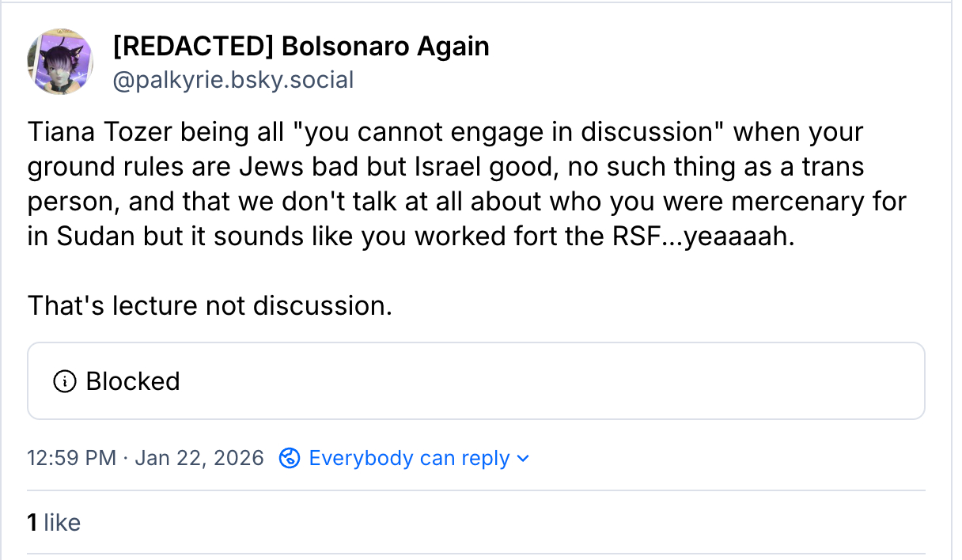Viewport: 962px width, 560px height.
Task: Click the empty area of the blocked quote box
Action: pyautogui.click(x=554, y=381)
